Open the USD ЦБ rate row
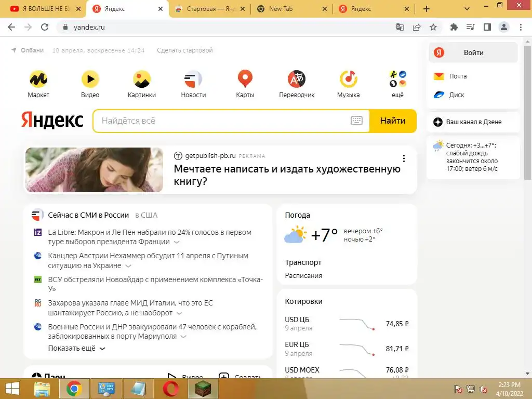The width and height of the screenshot is (532, 399). click(347, 324)
